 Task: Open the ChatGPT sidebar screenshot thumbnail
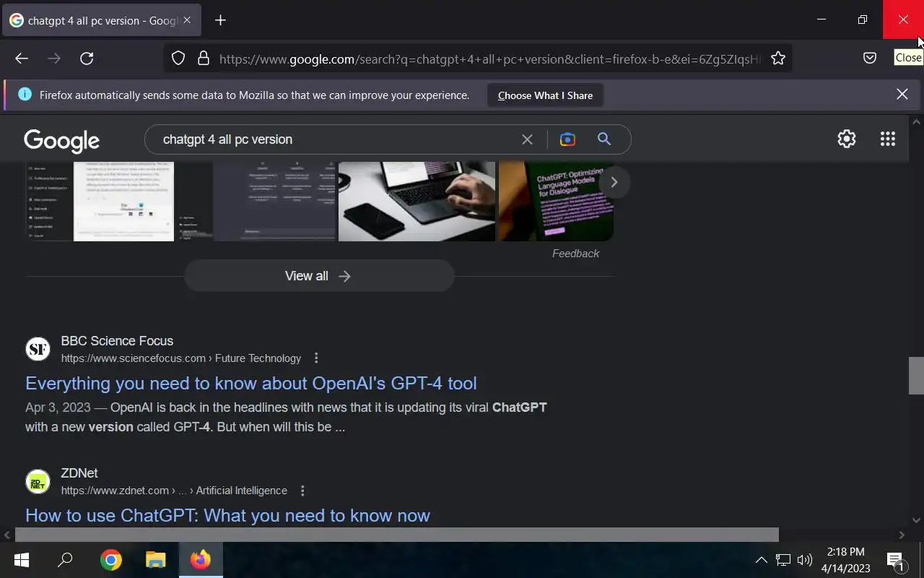100,201
